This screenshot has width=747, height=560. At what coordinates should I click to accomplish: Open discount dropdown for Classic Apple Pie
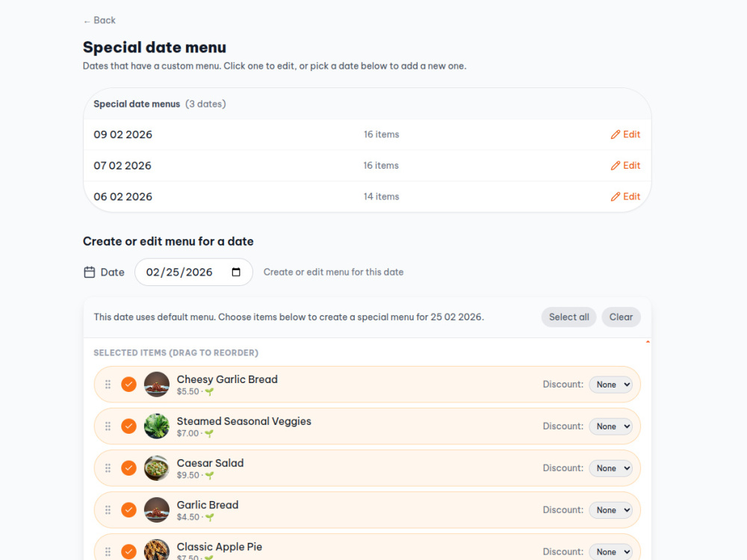click(x=611, y=552)
